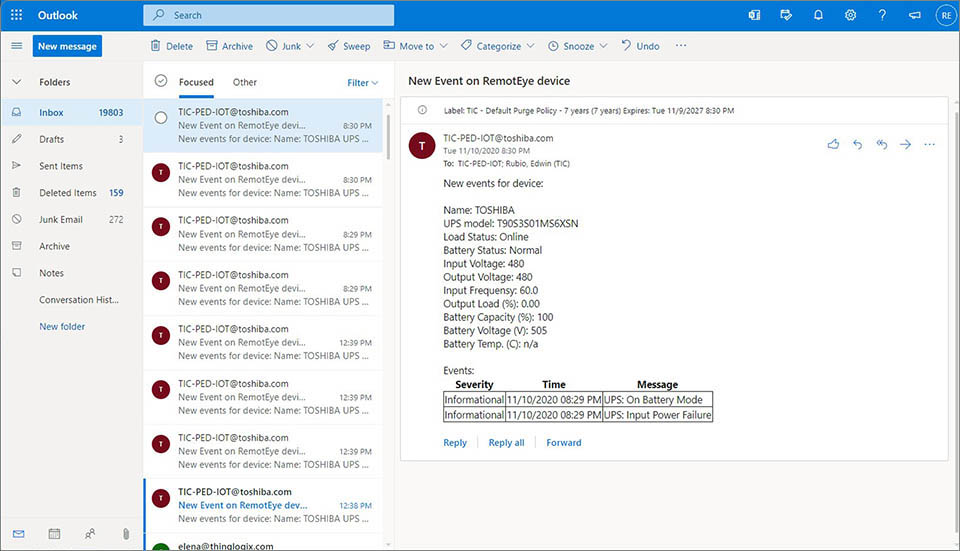This screenshot has width=960, height=551.
Task: Click the Reply all link below message
Action: pos(506,443)
